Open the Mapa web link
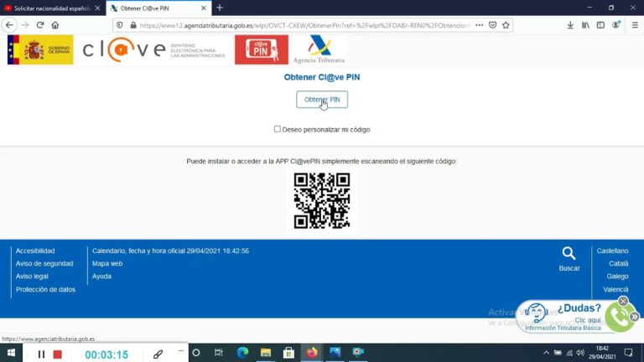The image size is (644, 362). click(107, 263)
